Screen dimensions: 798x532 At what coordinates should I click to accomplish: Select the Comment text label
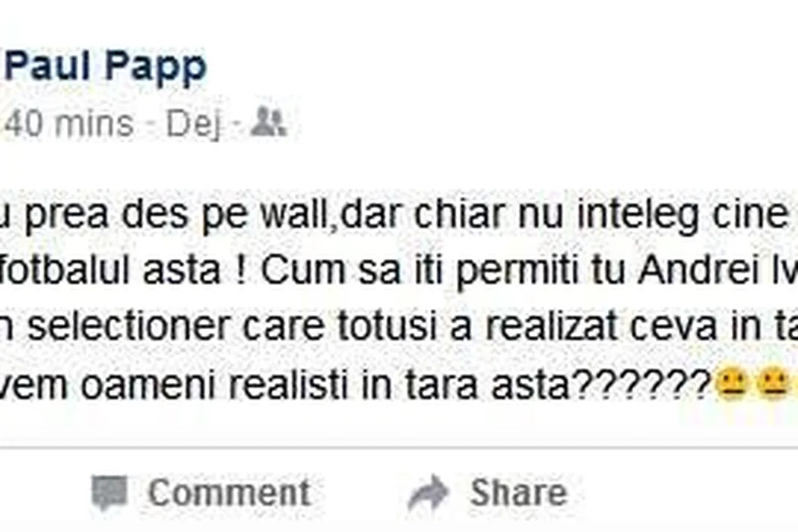(x=229, y=492)
